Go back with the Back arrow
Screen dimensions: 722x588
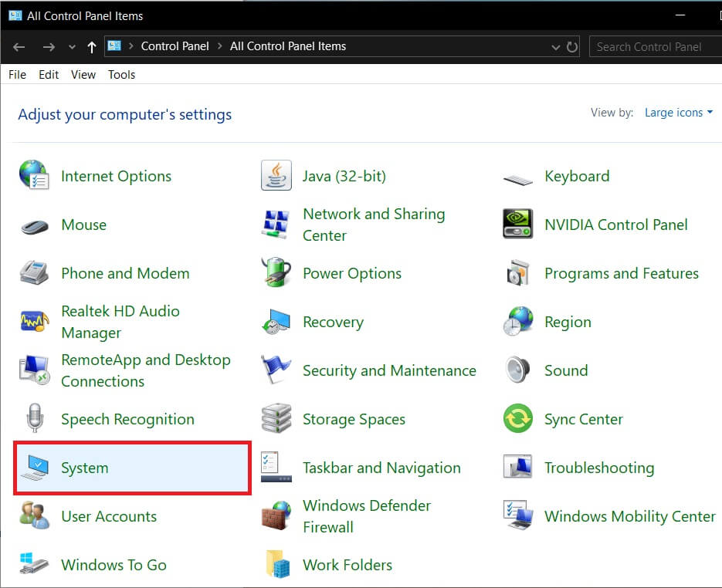[19, 46]
